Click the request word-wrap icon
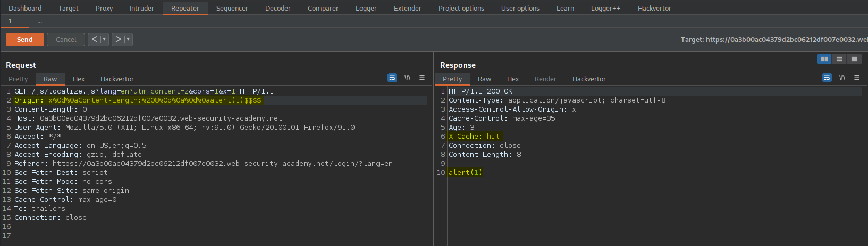This screenshot has height=246, width=868. coord(392,78)
